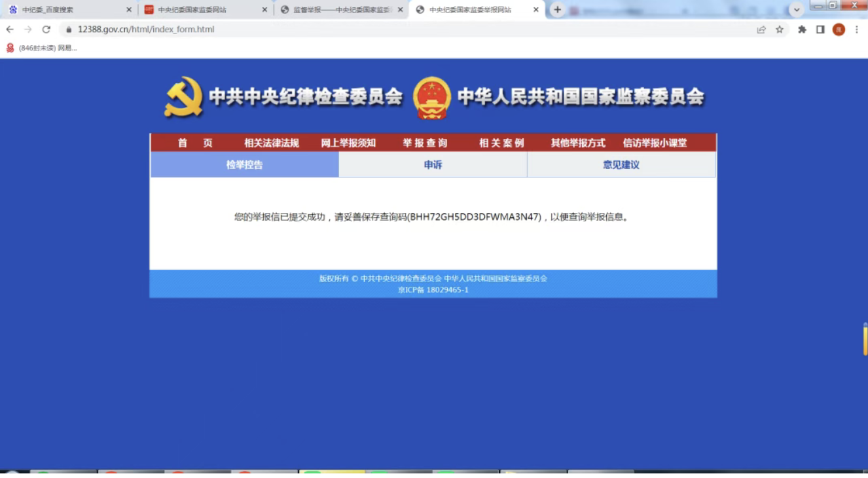Click the browser back arrow
The width and height of the screenshot is (868, 478).
click(10, 29)
